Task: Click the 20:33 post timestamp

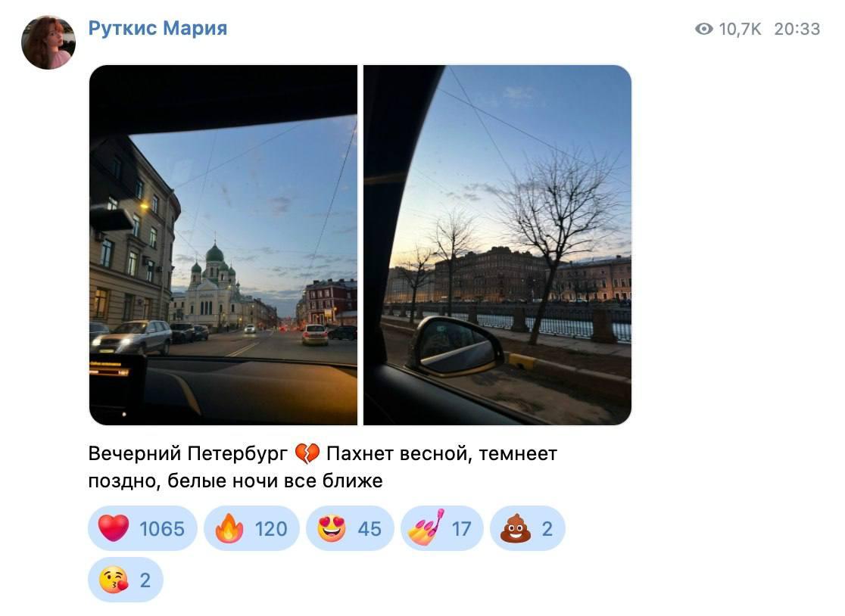Action: (x=797, y=29)
